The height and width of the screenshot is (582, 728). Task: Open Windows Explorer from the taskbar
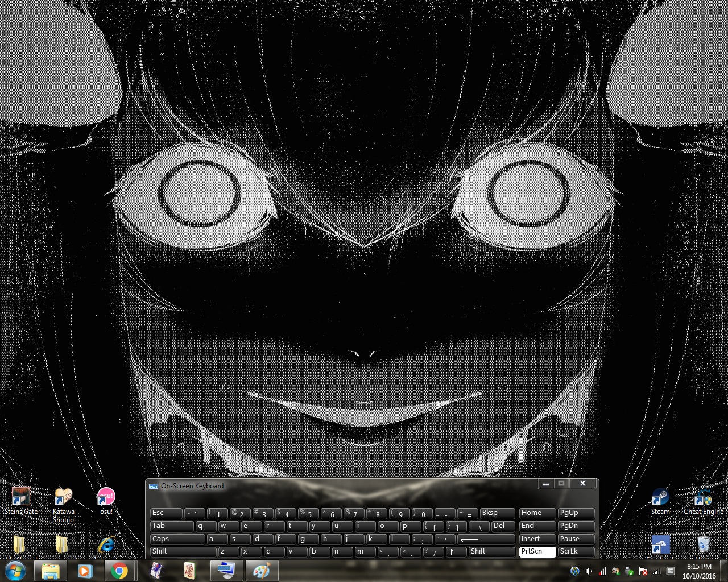51,571
